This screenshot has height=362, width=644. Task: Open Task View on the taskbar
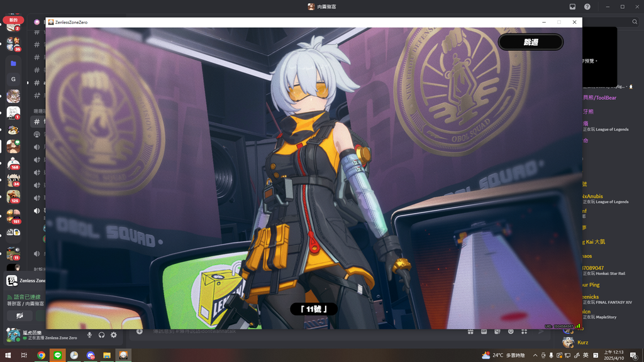(24, 355)
